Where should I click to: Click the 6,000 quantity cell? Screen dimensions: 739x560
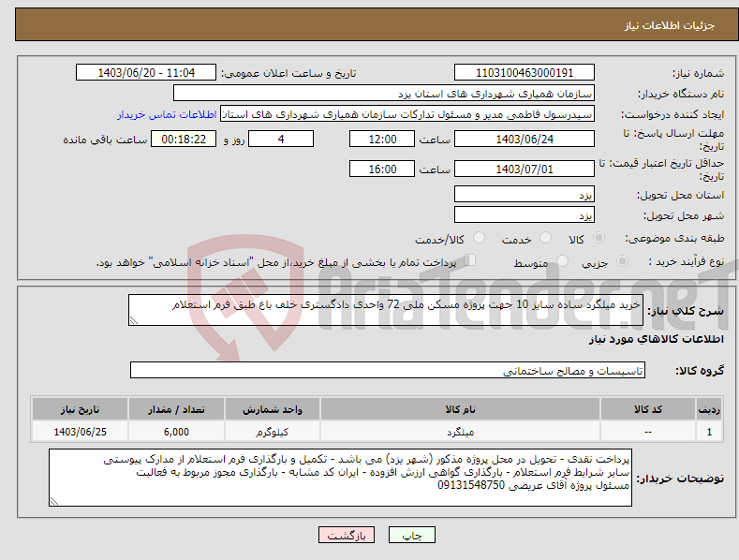pos(176,432)
